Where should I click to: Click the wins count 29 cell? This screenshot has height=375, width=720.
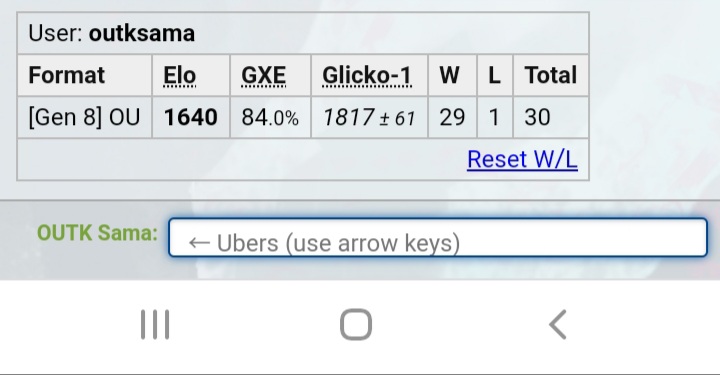pos(452,117)
